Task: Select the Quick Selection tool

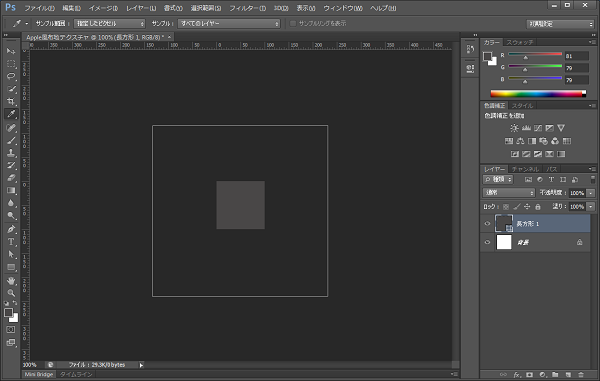Action: coord(11,89)
